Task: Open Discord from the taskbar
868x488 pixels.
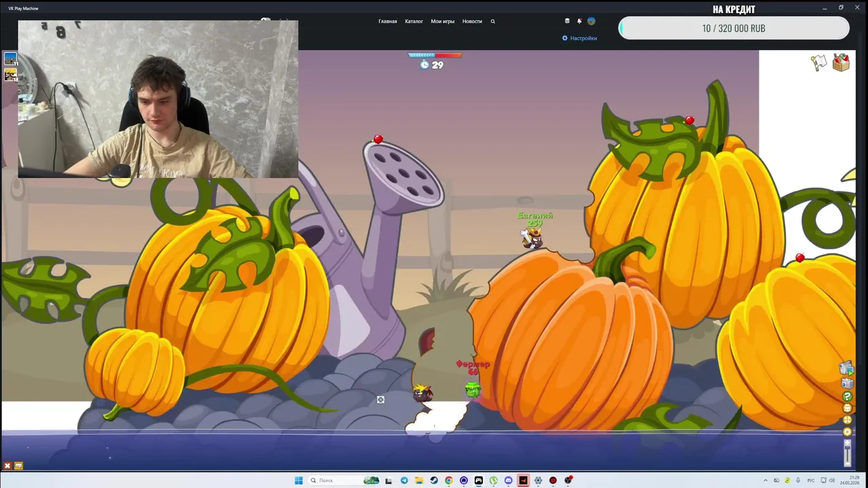Action: (508, 481)
